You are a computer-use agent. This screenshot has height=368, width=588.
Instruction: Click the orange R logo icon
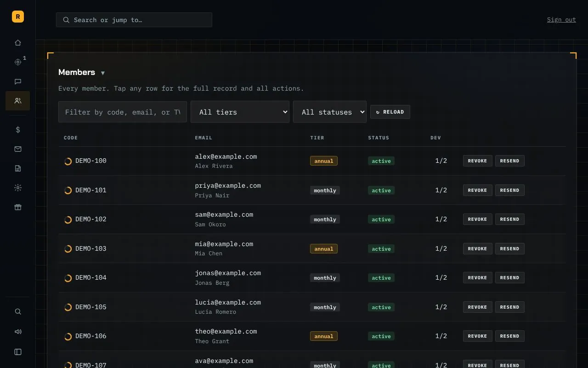[18, 17]
